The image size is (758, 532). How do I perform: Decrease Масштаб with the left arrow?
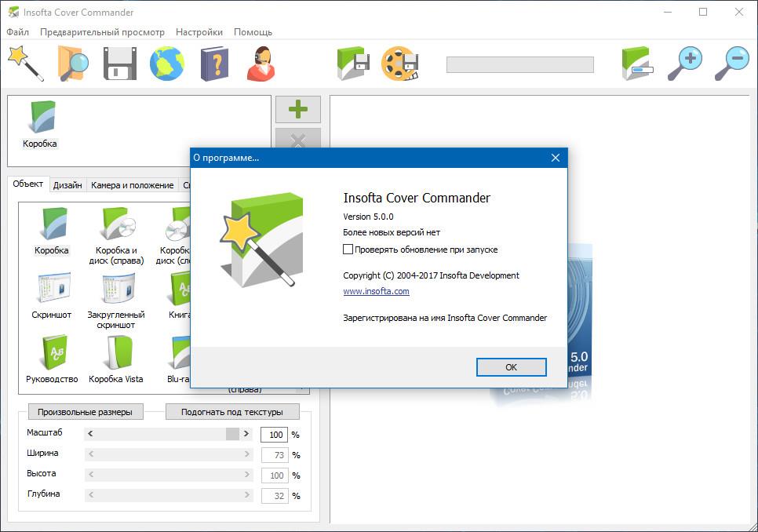[x=90, y=434]
